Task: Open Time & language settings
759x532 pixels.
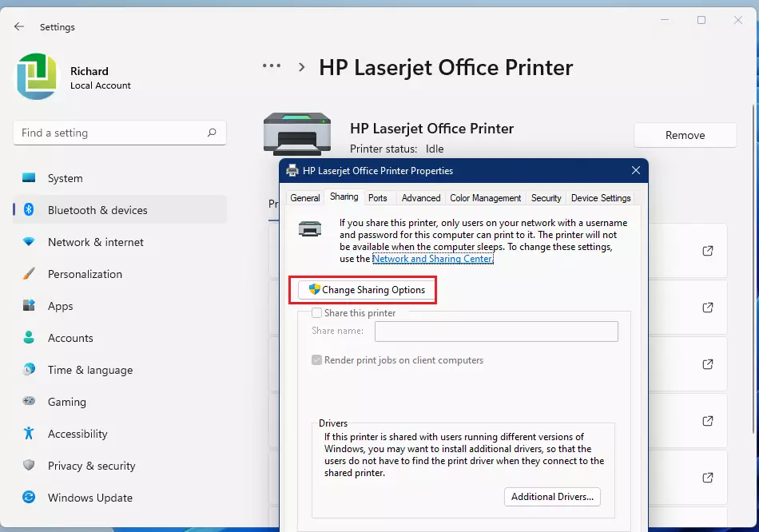Action: pos(120,370)
